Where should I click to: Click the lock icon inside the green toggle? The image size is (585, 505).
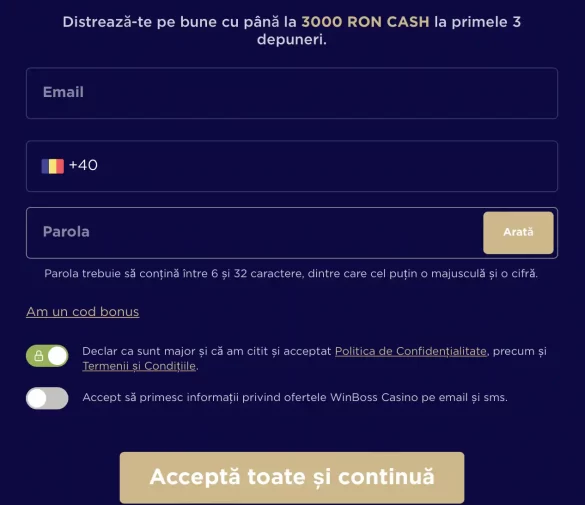click(39, 356)
